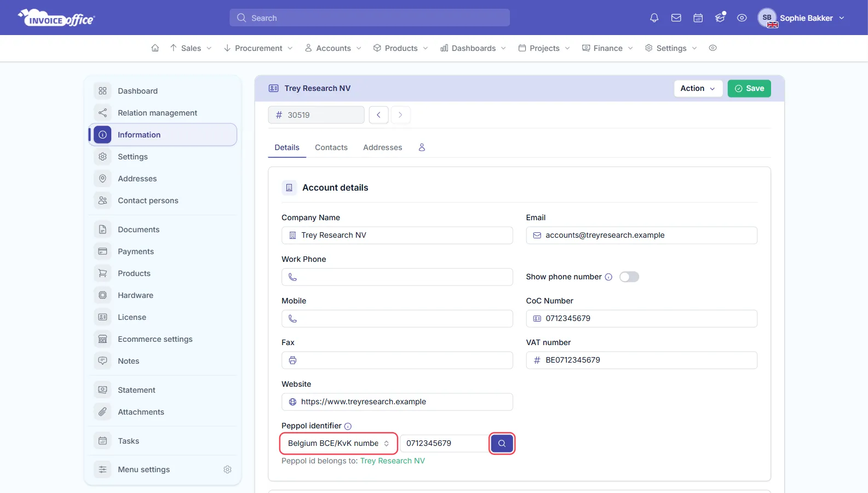Viewport: 868px width, 493px height.
Task: Switch to the Addresses tab
Action: pos(382,147)
